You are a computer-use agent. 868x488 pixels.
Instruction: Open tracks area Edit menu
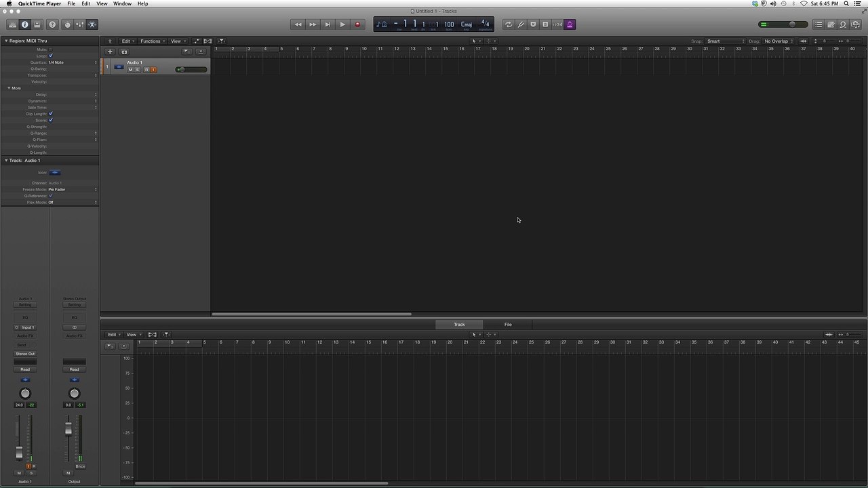127,41
